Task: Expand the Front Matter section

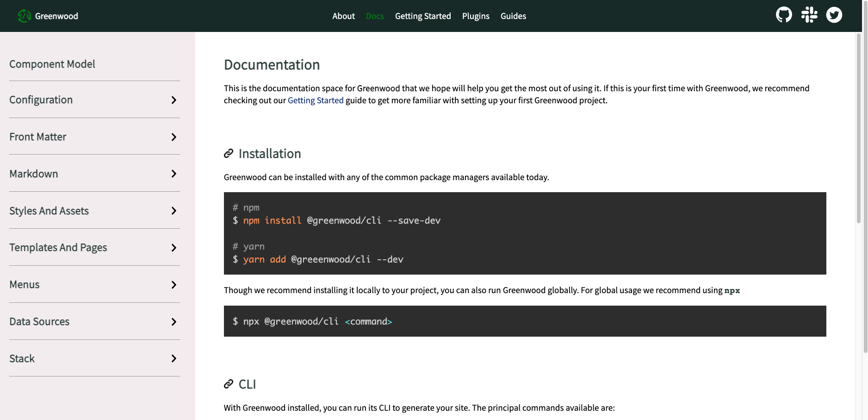Action: click(174, 137)
